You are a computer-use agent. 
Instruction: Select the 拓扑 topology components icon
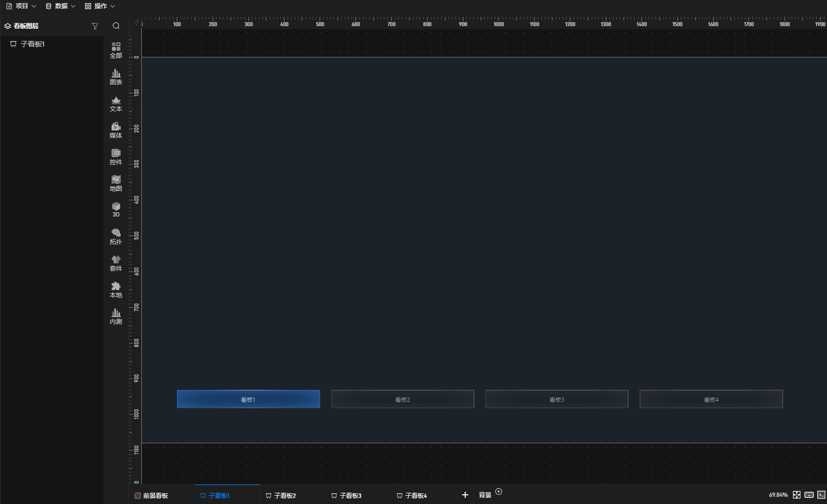[x=116, y=236]
